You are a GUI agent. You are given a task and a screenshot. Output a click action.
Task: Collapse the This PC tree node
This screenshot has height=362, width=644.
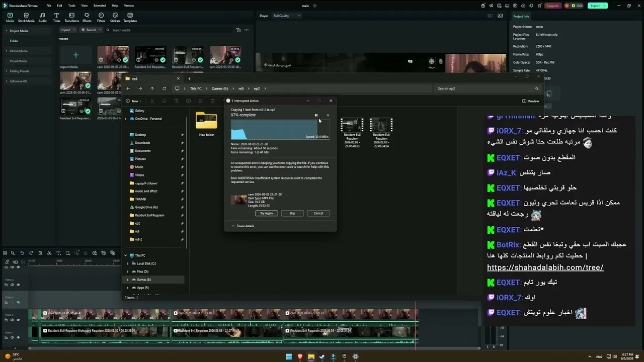point(126,255)
